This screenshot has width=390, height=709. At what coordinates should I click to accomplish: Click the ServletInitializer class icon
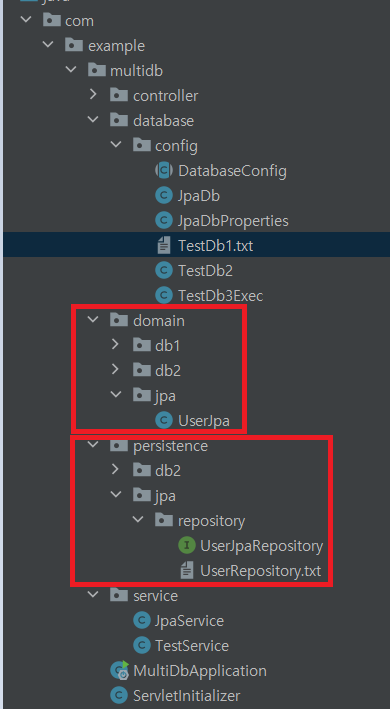coord(119,695)
